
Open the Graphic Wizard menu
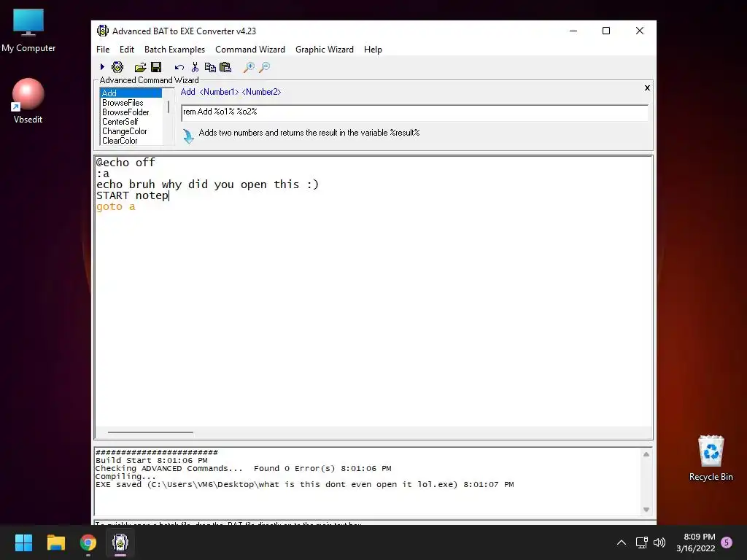(x=325, y=50)
